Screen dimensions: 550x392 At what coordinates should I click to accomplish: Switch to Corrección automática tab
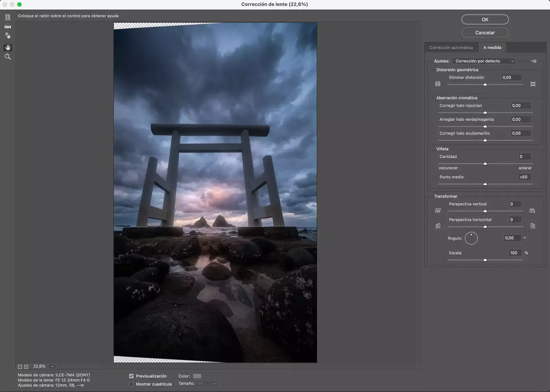(451, 47)
